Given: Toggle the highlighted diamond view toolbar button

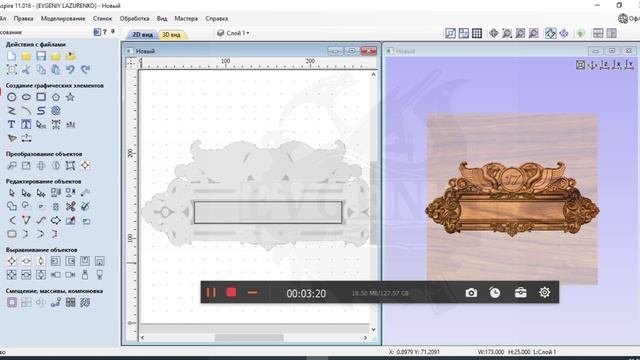Looking at the screenshot, I should (x=550, y=33).
